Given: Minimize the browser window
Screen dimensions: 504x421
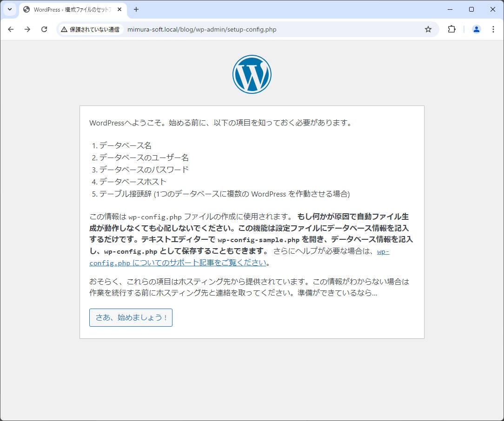Looking at the screenshot, I should point(450,9).
